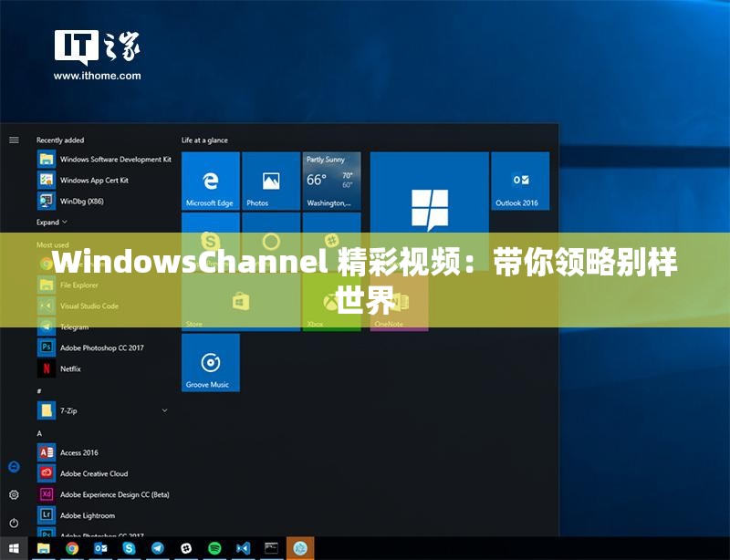Click the Start button on taskbar
Image resolution: width=730 pixels, height=560 pixels.
14,548
